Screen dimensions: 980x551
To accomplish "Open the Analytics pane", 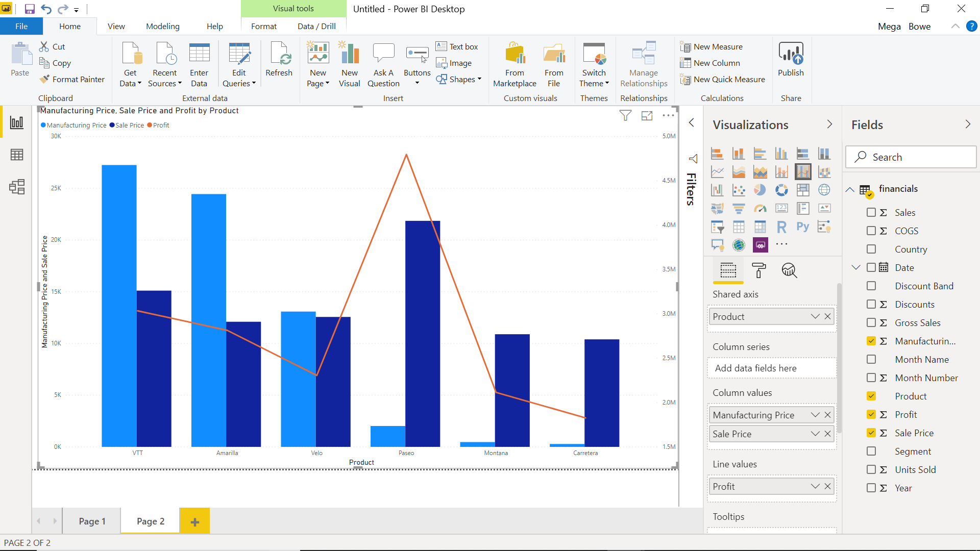I will point(790,270).
